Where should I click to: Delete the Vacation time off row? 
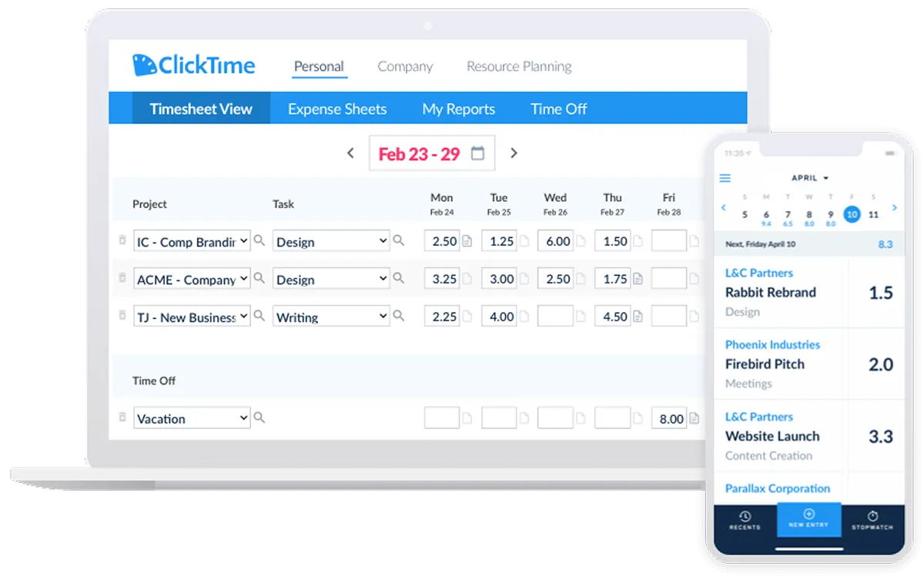click(122, 417)
